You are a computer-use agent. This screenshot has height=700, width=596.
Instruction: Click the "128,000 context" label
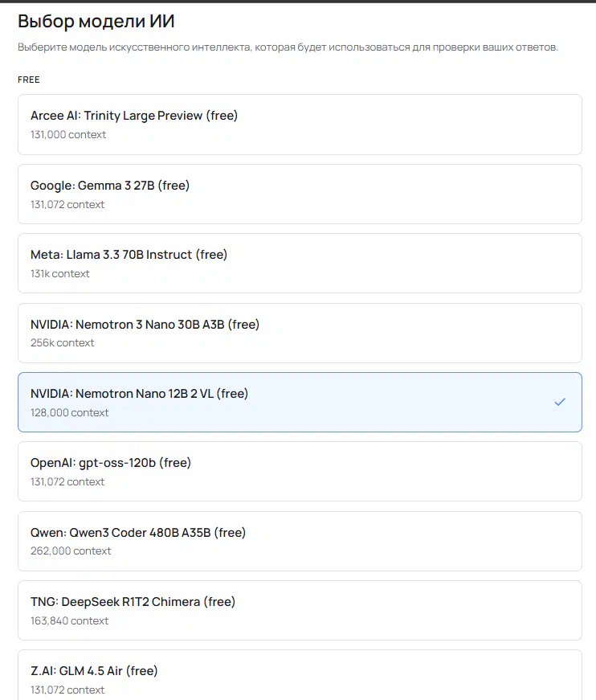(69, 413)
